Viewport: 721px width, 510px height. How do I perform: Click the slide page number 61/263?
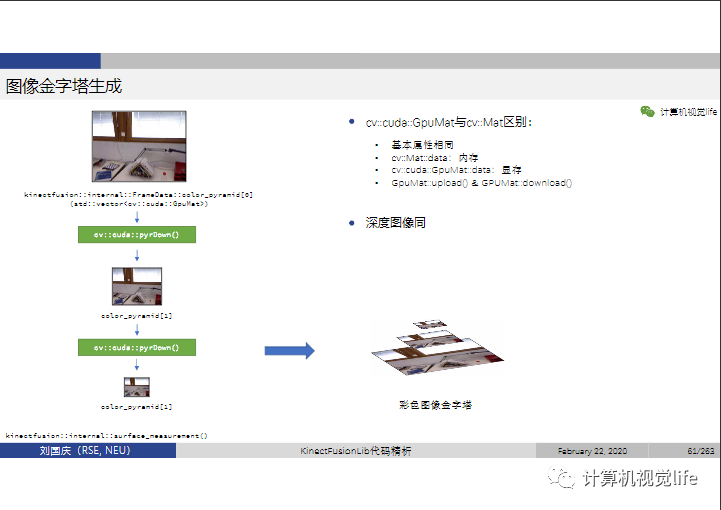point(701,451)
